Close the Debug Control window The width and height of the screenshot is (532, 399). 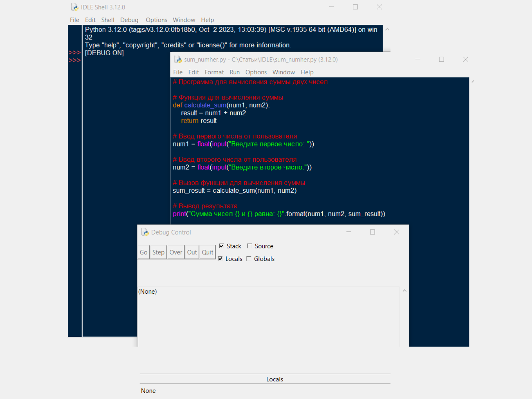[x=397, y=232]
